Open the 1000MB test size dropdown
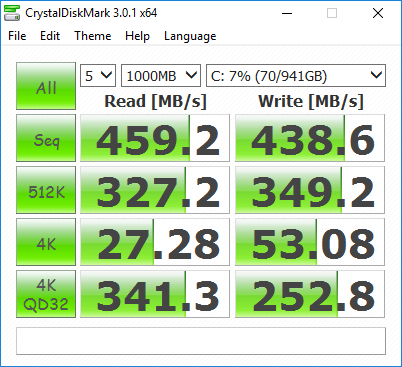The height and width of the screenshot is (367, 402). (161, 76)
